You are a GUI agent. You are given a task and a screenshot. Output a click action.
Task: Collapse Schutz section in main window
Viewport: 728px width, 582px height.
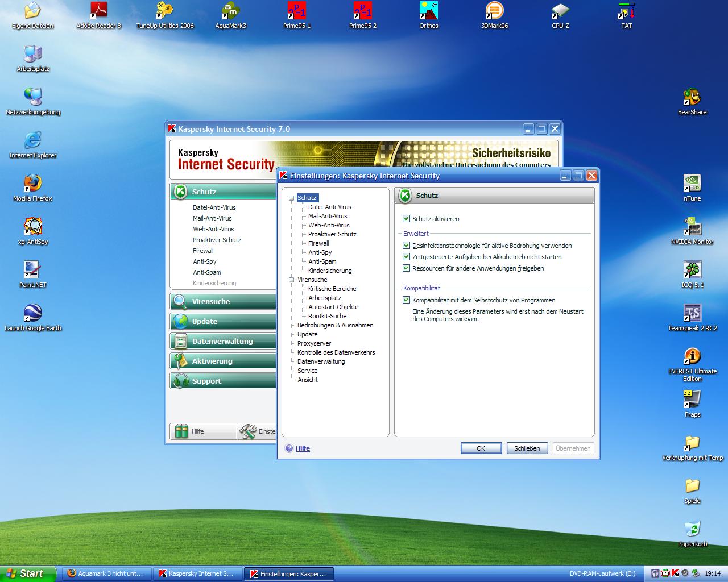point(223,192)
